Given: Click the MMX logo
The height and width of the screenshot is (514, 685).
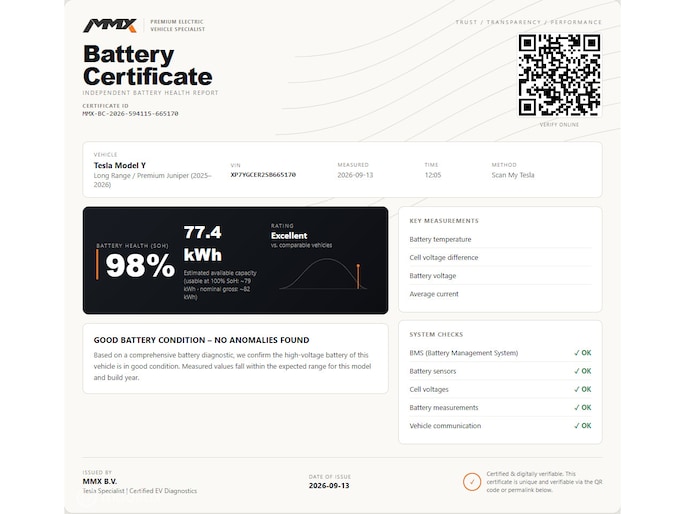Looking at the screenshot, I should coord(110,26).
